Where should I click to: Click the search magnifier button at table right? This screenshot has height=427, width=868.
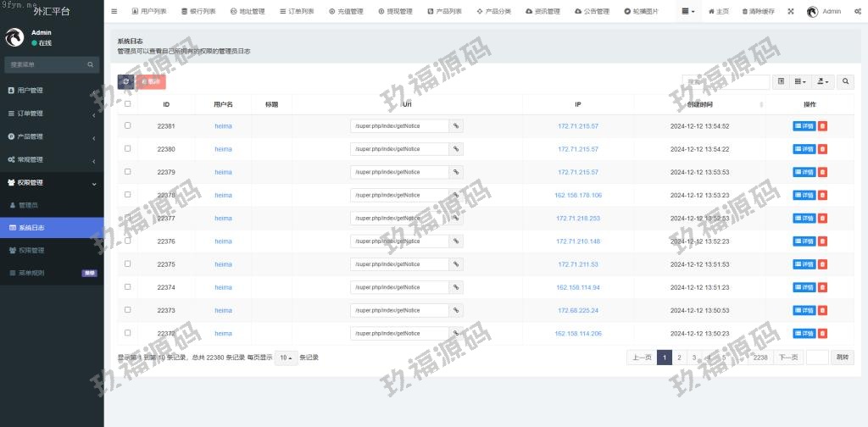[845, 81]
